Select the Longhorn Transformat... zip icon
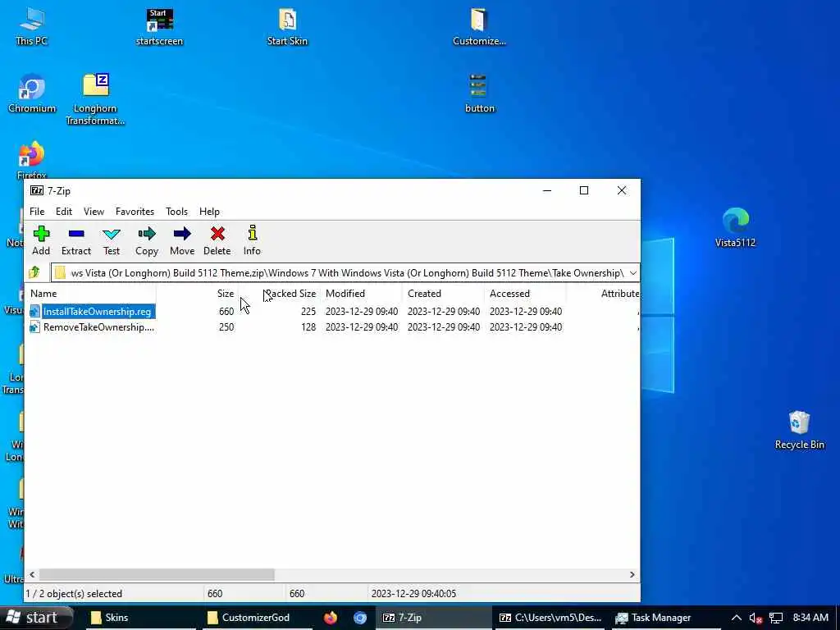840x630 pixels. click(95, 99)
